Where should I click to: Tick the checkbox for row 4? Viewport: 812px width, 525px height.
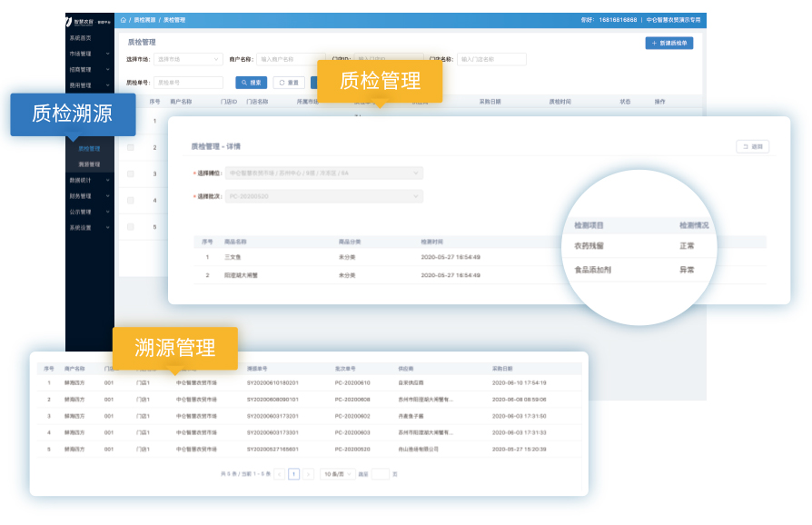131,200
